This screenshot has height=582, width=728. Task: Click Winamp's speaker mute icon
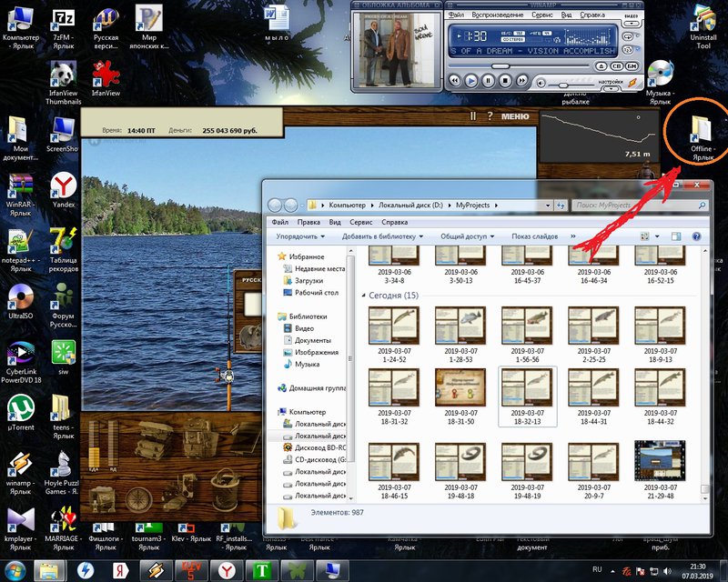(x=541, y=83)
